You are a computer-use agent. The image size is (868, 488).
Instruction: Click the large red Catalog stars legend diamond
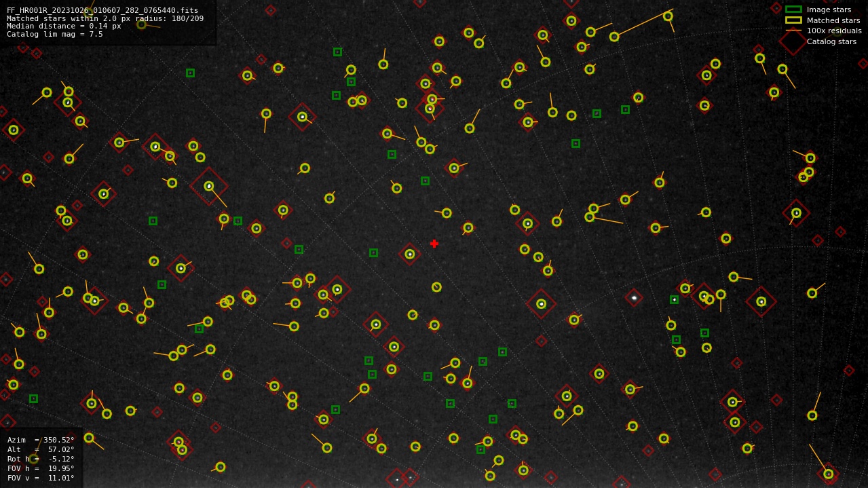pyautogui.click(x=793, y=41)
